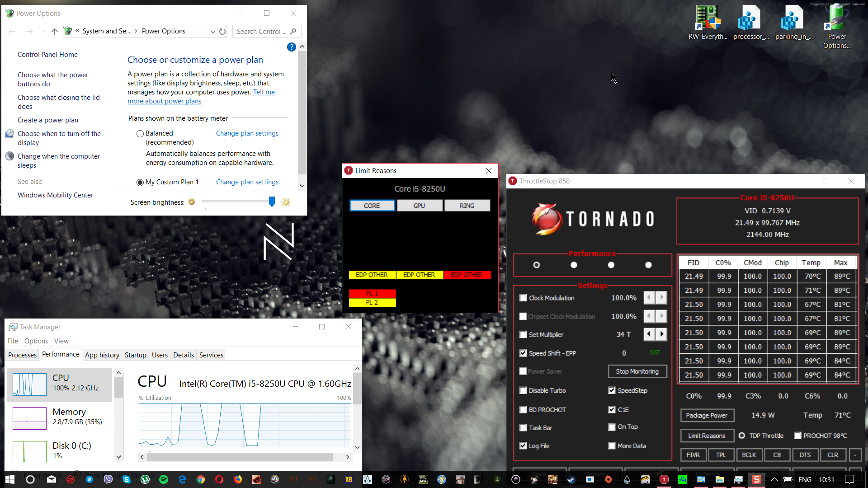Adjust the Screen brightness slider
Image resolution: width=868 pixels, height=488 pixels.
click(272, 202)
